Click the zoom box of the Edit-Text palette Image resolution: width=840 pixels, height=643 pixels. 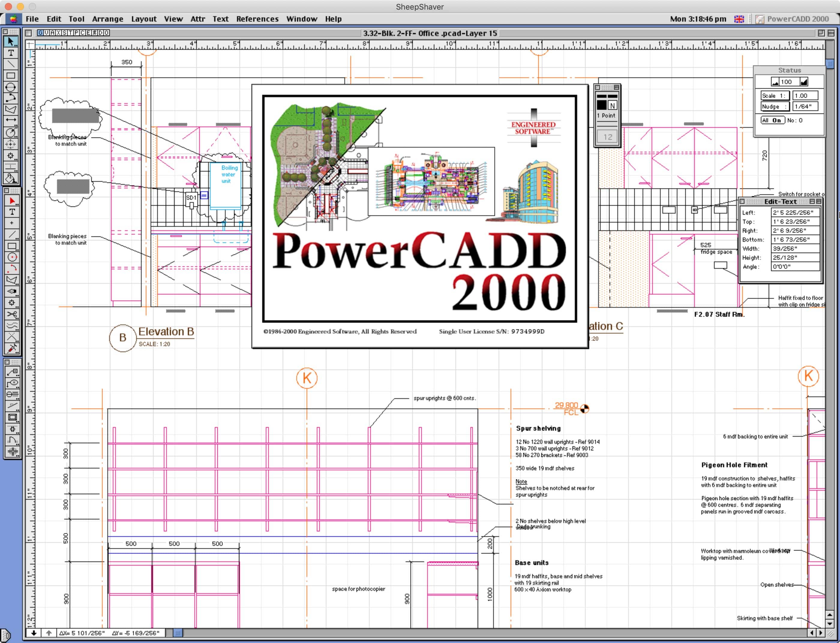point(812,201)
